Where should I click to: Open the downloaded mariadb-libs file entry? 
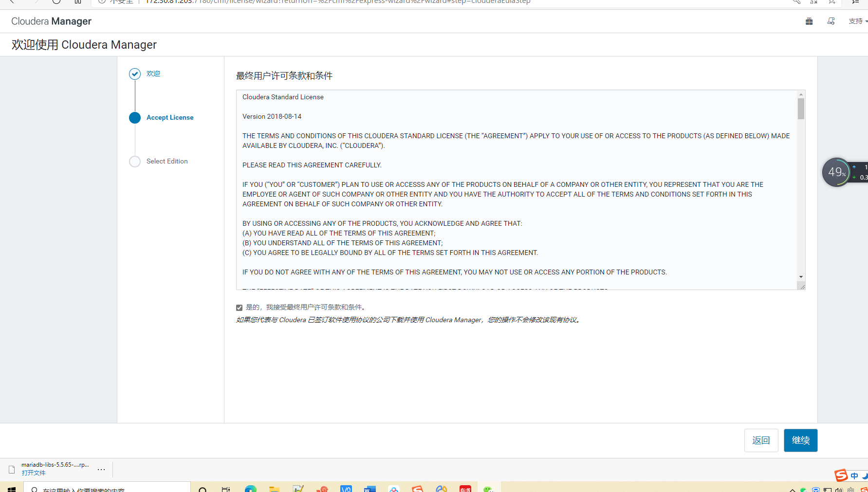pos(55,465)
